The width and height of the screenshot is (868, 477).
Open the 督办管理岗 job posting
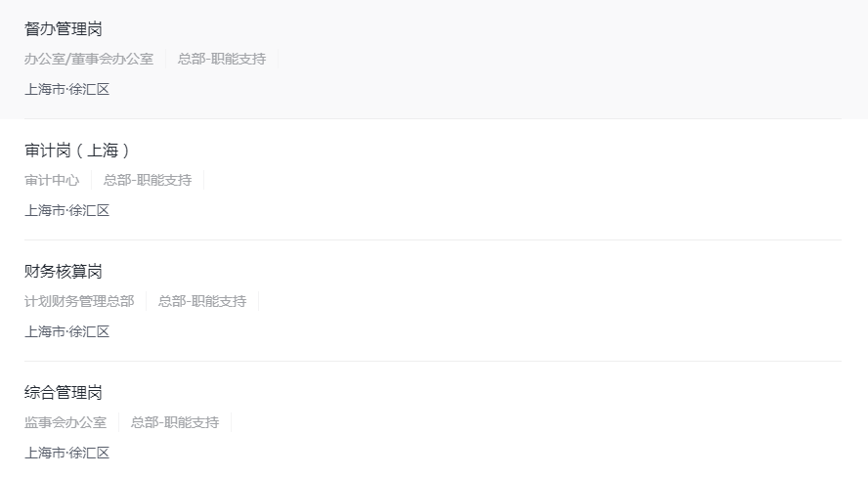[64, 29]
